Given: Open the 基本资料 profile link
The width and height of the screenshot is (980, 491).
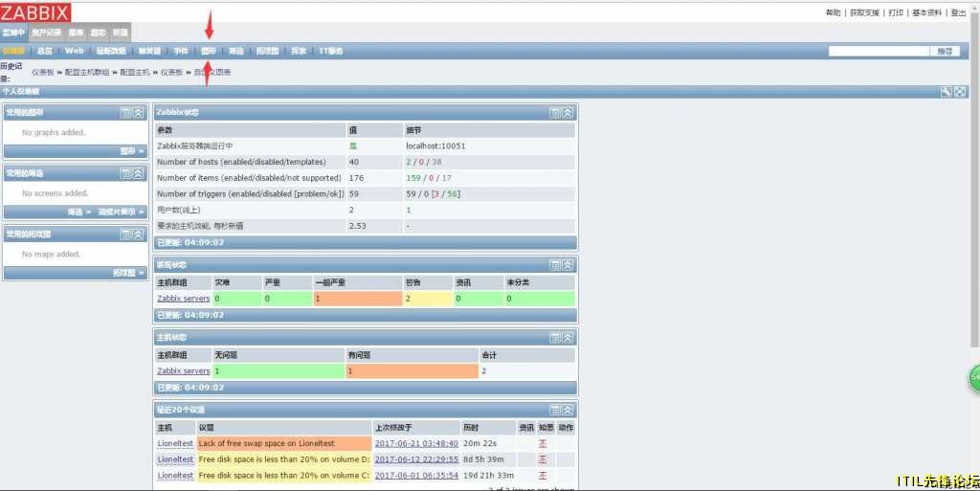Looking at the screenshot, I should click(x=926, y=12).
